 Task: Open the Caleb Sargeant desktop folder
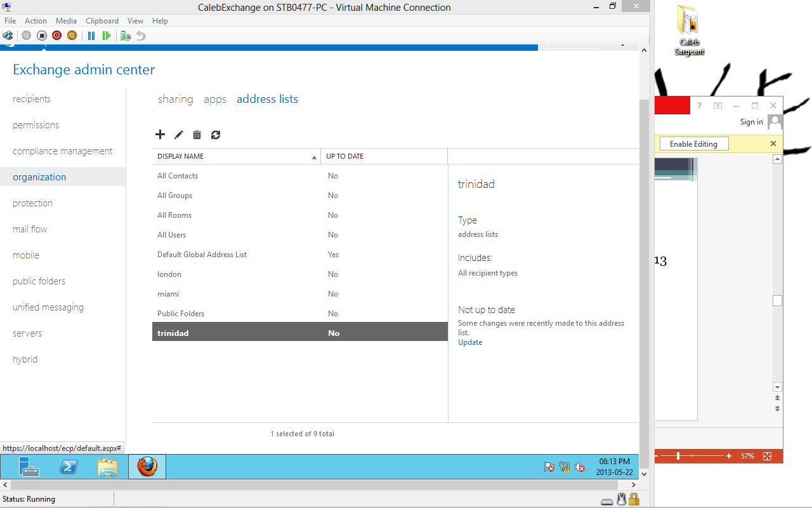click(x=689, y=30)
